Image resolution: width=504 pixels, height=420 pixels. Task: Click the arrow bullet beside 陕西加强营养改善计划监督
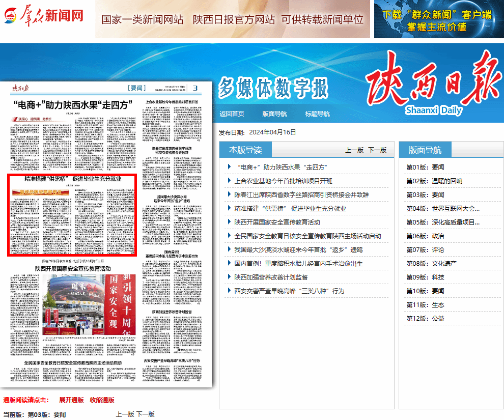pos(229,276)
